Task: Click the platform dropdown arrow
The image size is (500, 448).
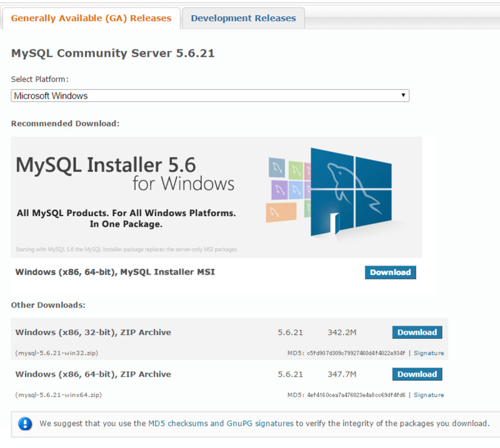Action: coord(403,96)
